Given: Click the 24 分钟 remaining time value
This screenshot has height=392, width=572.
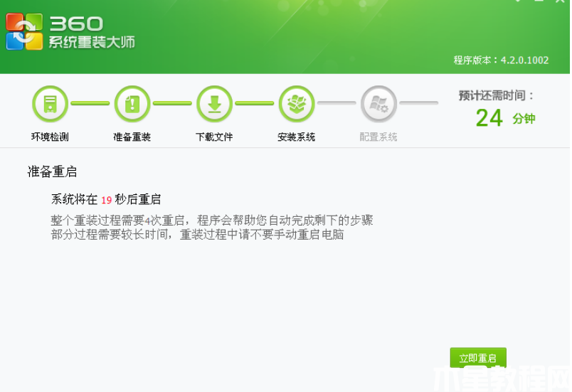Looking at the screenshot, I should coord(505,118).
